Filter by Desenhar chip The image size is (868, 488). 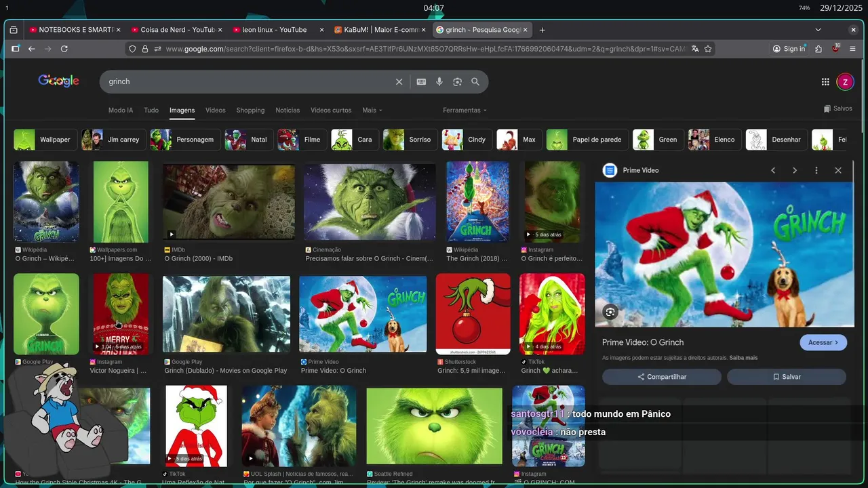tap(776, 140)
